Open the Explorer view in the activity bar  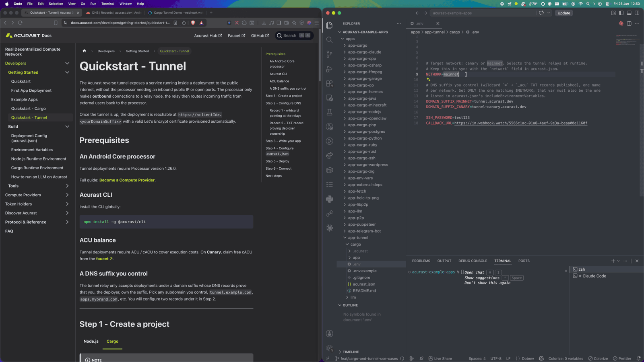329,25
